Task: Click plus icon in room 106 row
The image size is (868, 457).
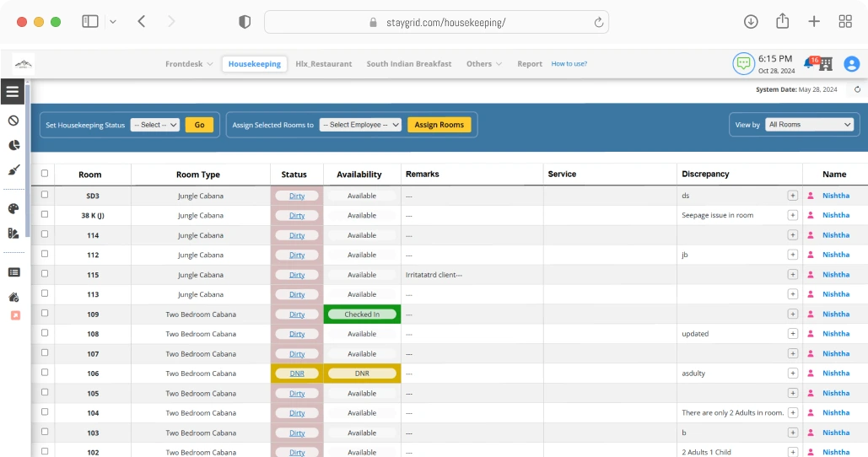Action: pos(793,373)
